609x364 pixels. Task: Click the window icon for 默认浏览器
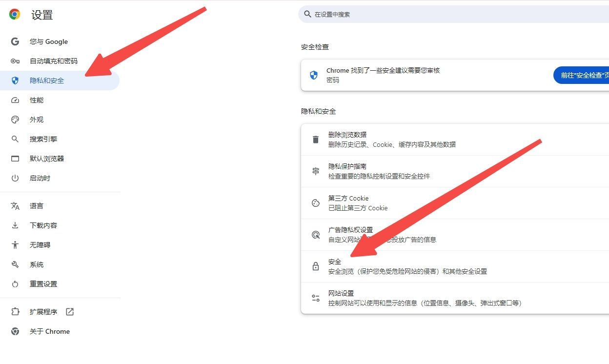coord(15,159)
